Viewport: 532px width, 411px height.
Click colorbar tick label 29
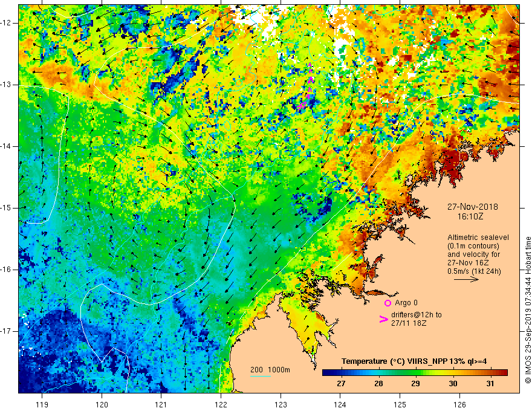(415, 384)
